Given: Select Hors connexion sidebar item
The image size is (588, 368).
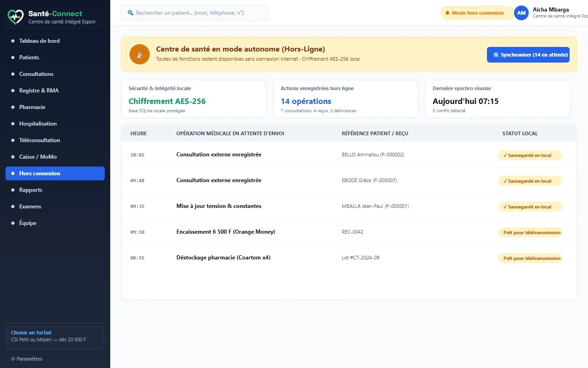Looking at the screenshot, I should coord(55,173).
